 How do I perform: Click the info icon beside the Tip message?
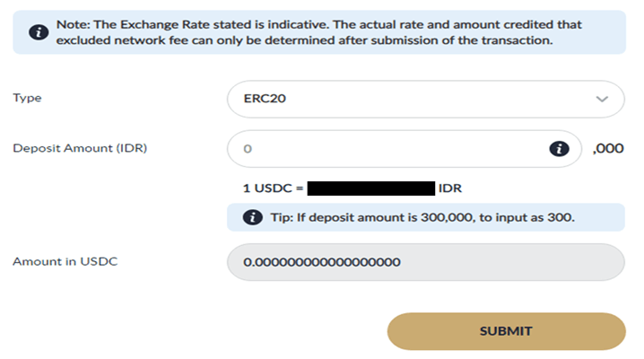pyautogui.click(x=251, y=218)
